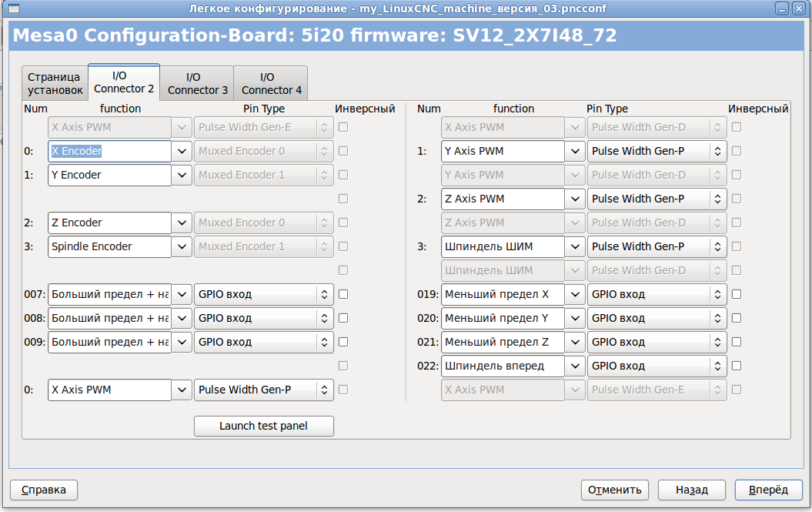Open the window menu icon in title bar
The image size is (812, 512).
click(14, 8)
